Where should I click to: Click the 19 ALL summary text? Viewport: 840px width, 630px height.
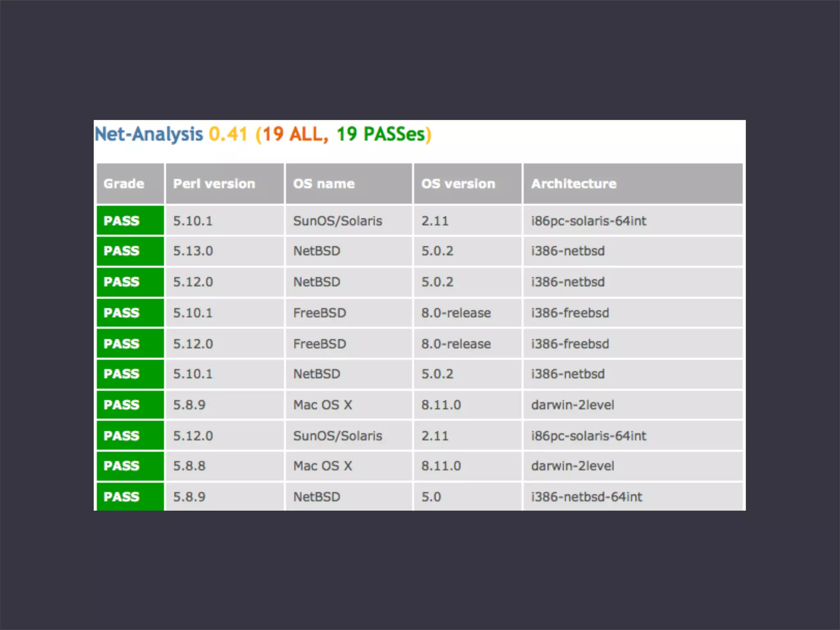[293, 134]
